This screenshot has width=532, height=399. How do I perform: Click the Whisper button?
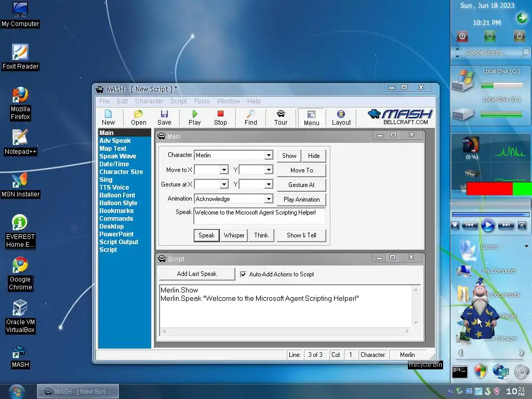pyautogui.click(x=234, y=235)
